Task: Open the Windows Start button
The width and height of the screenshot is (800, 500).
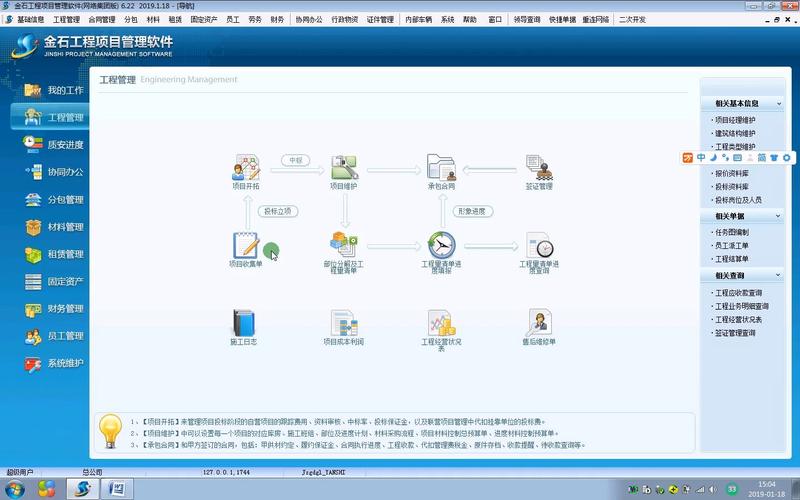Action: pyautogui.click(x=14, y=489)
